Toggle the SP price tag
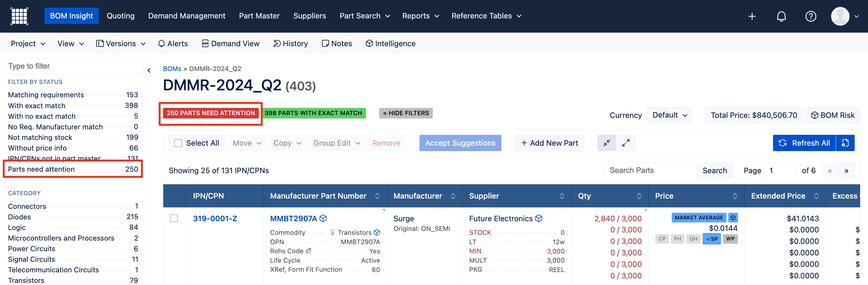This screenshot has width=868, height=285. 711,239
